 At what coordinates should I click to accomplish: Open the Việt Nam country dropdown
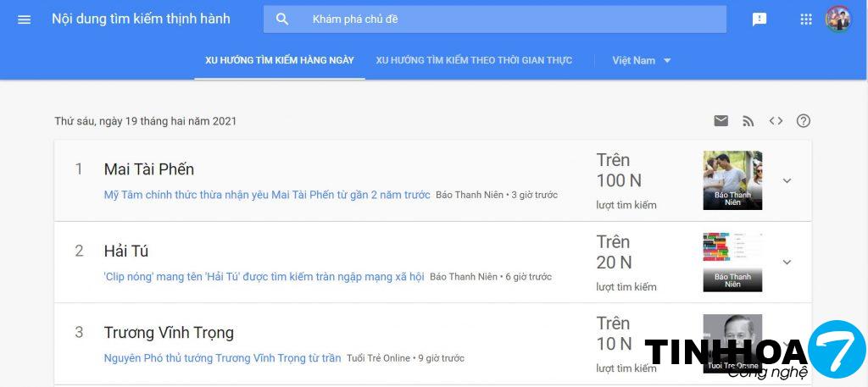[x=642, y=60]
